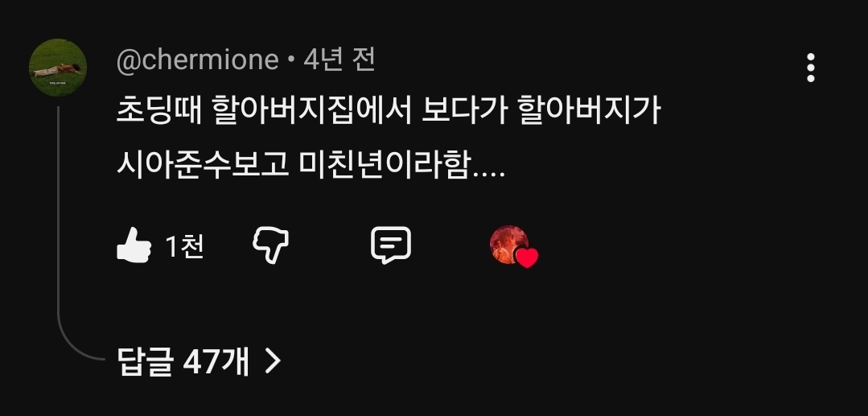Screen dimensions: 868x416
Task: Click the word "할아버지가" ending line one
Action: coord(589,111)
